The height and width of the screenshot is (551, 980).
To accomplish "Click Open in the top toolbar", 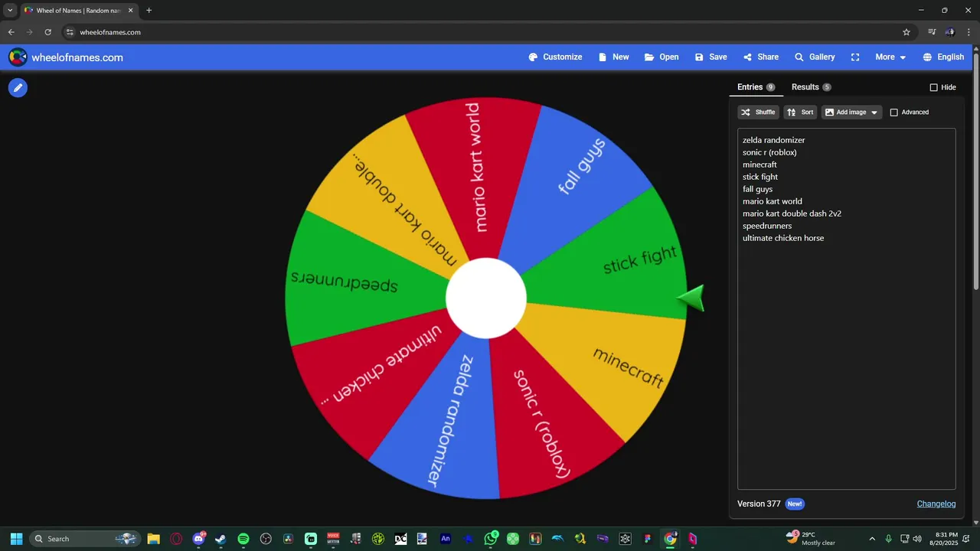I will click(661, 57).
